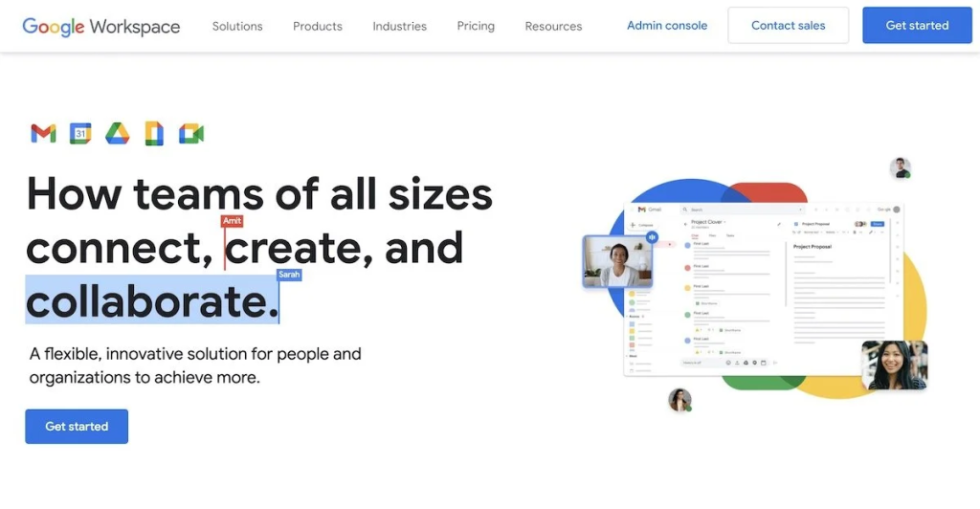Expand the Products menu
Screen dimensions: 980x509
318,26
